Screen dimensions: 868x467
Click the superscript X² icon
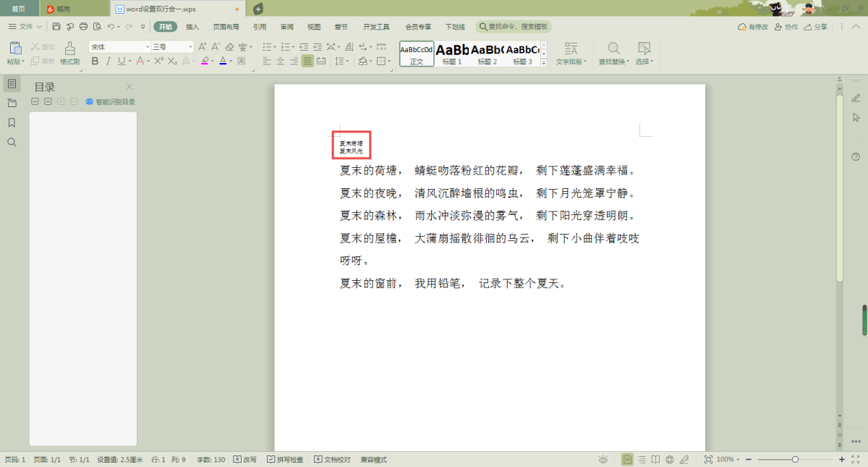click(x=158, y=62)
